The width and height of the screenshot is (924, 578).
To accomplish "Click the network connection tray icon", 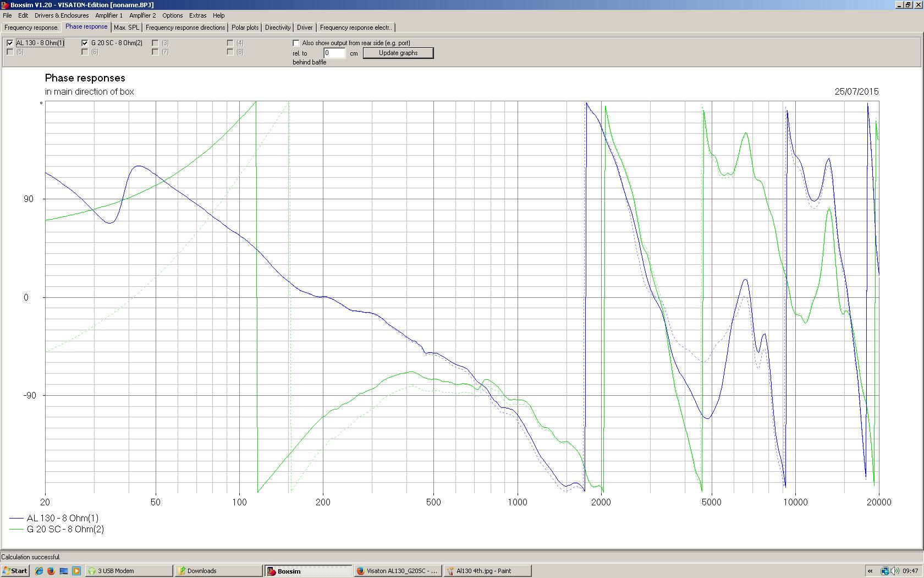I will pos(884,571).
